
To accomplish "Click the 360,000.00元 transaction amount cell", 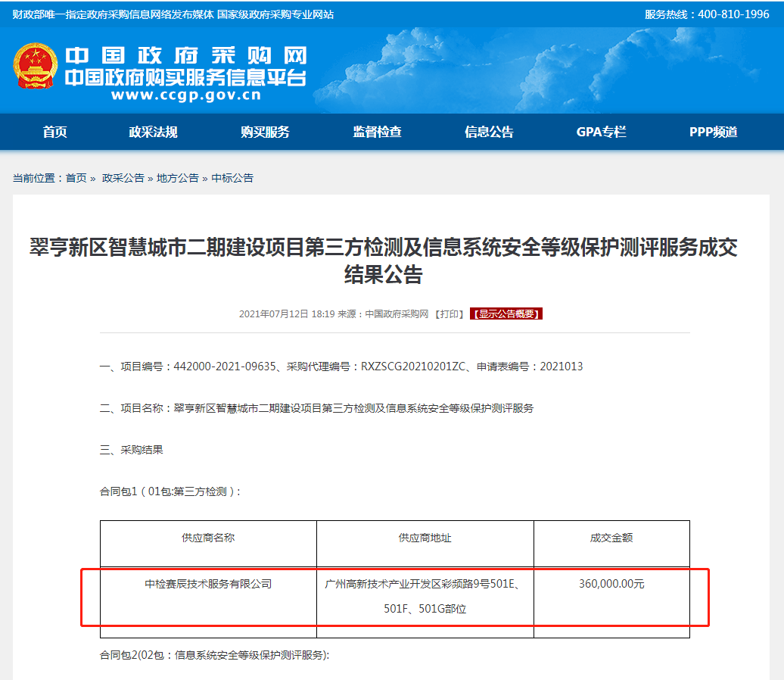I will 611,584.
